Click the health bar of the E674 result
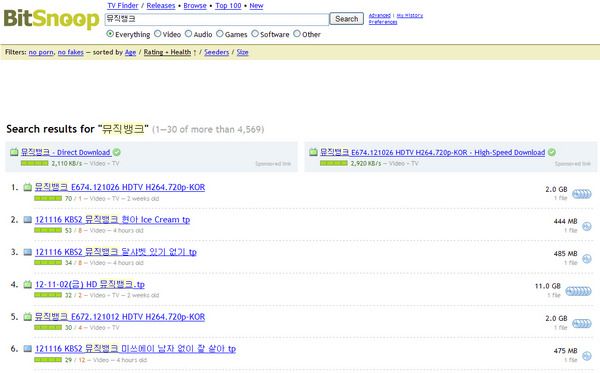The width and height of the screenshot is (600, 373). point(48,198)
